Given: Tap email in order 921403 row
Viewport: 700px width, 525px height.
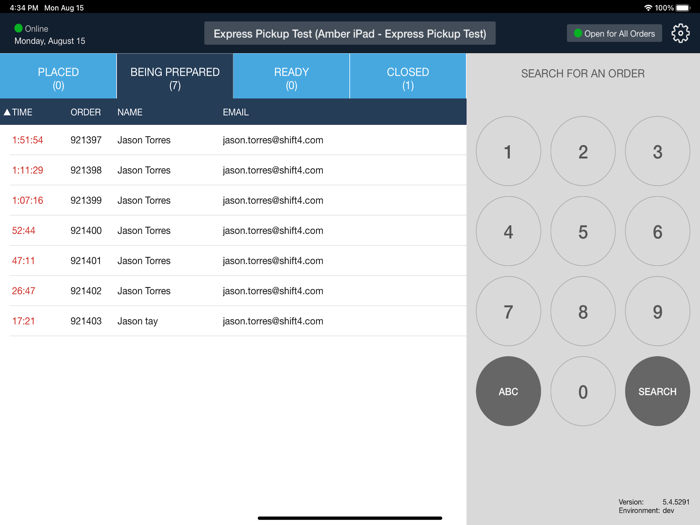Looking at the screenshot, I should [273, 321].
